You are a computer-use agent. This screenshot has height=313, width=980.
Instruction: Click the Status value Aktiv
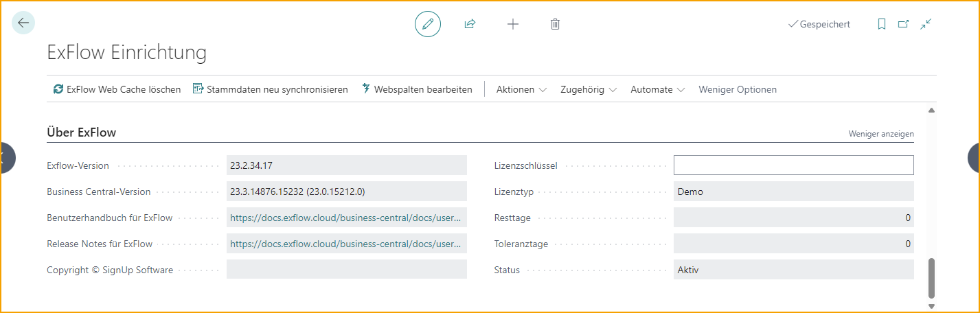click(793, 270)
